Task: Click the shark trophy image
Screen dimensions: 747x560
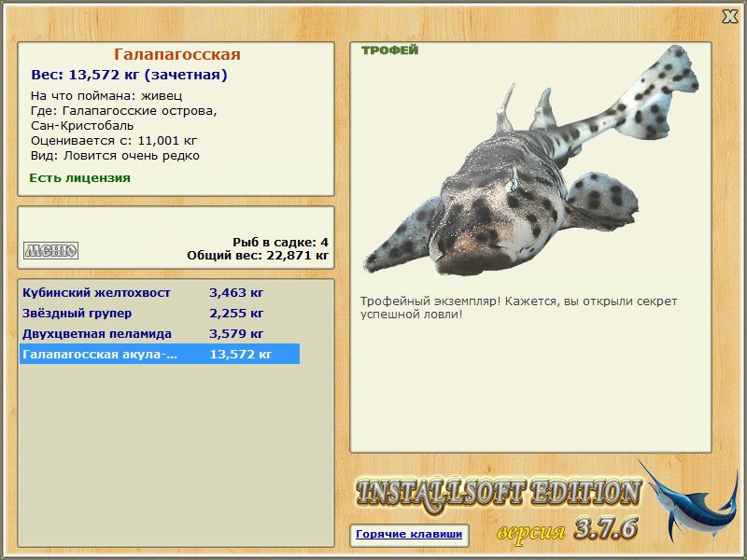Action: click(x=531, y=161)
